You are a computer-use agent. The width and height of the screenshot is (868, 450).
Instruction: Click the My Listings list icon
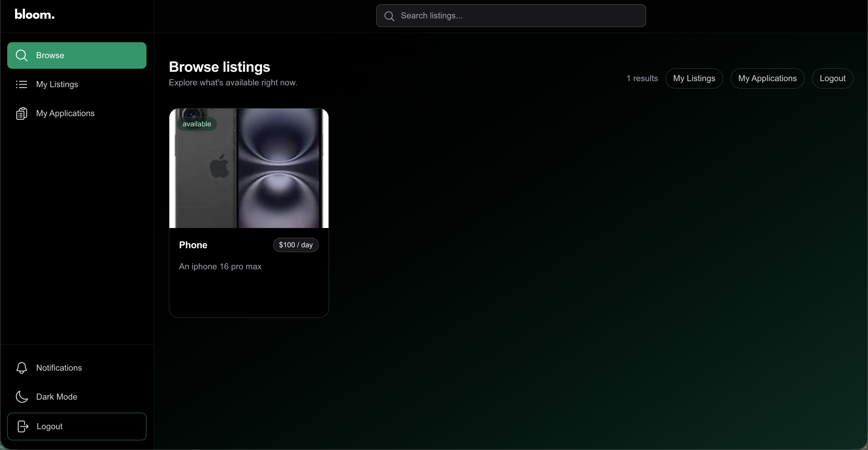(22, 84)
